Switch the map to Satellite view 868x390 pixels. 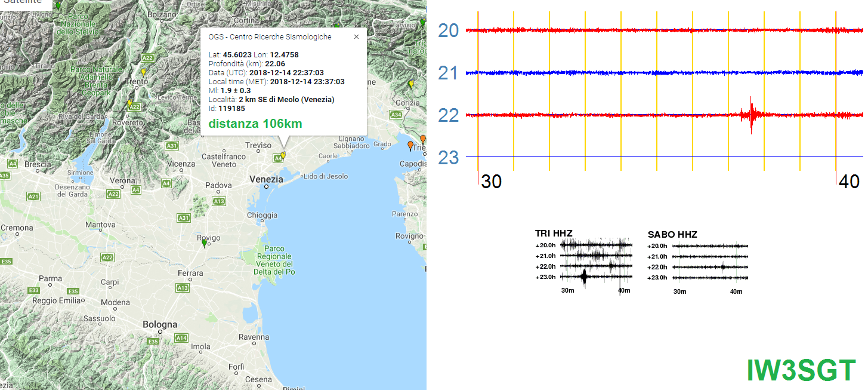(23, 2)
